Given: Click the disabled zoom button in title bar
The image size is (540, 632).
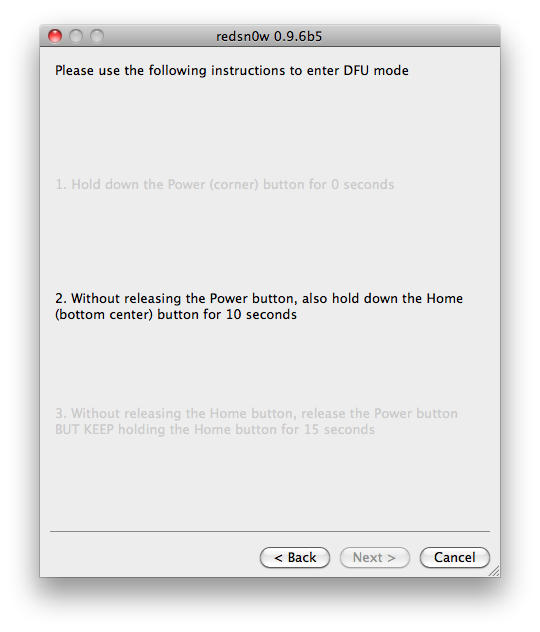Looking at the screenshot, I should pos(97,36).
